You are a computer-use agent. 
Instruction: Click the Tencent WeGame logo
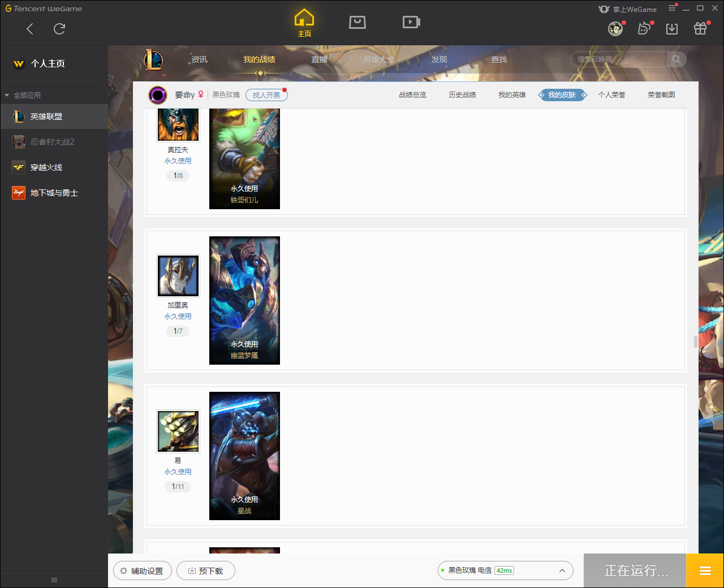44,8
